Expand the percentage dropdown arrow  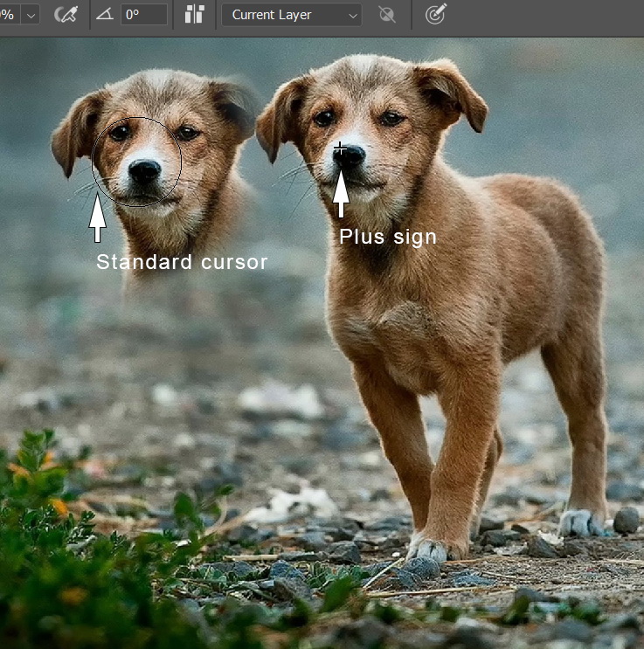coord(31,15)
